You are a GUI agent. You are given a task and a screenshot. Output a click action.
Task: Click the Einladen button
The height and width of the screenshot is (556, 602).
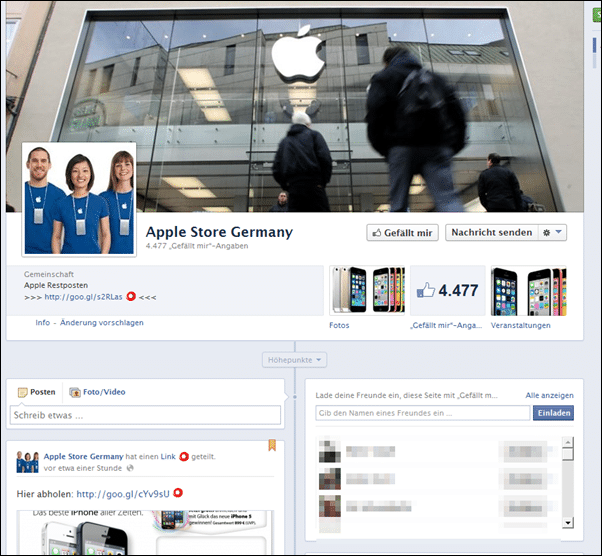553,413
